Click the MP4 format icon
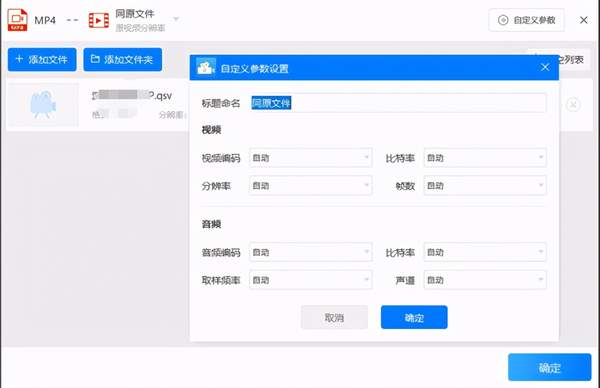 17,20
